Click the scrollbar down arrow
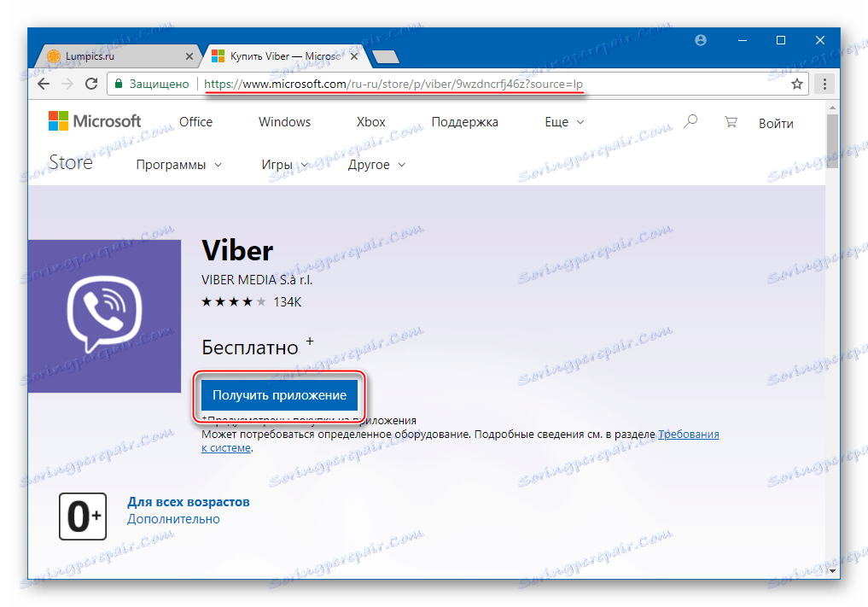Viewport: 868px width, 607px height. (832, 570)
